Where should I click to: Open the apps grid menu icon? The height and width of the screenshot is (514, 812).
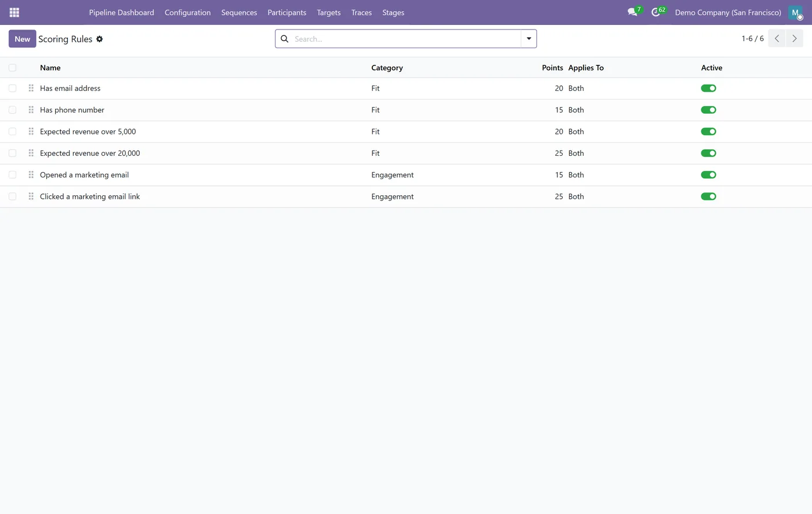tap(14, 12)
